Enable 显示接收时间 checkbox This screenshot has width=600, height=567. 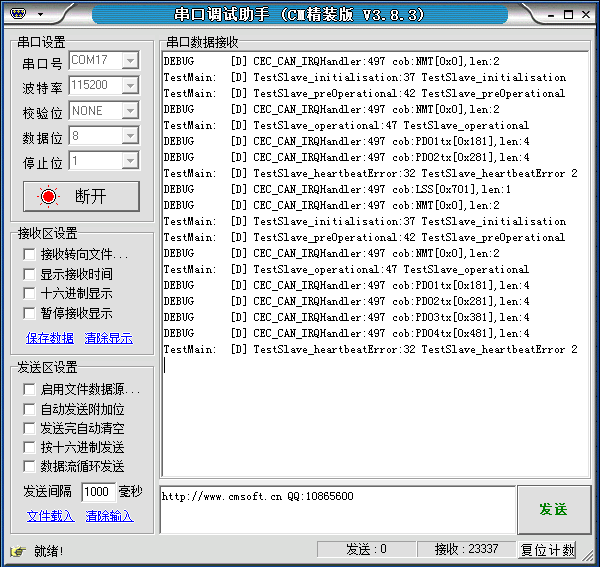(x=29, y=274)
